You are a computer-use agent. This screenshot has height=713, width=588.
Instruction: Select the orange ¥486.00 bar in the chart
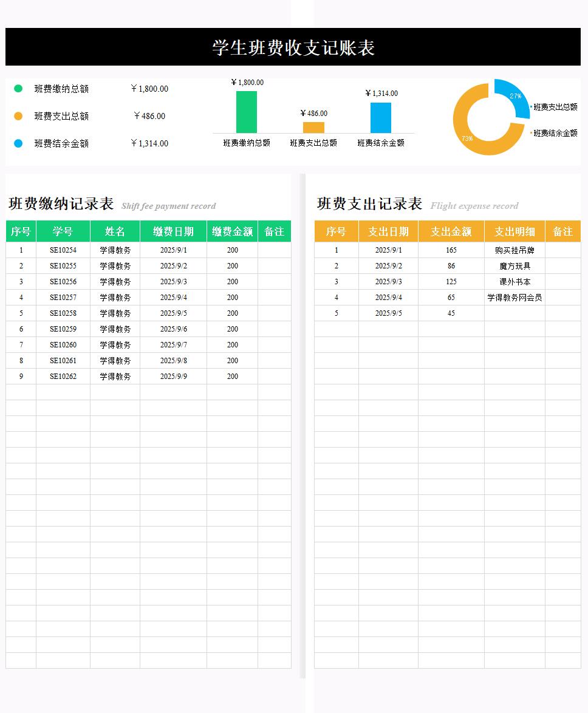click(x=313, y=128)
